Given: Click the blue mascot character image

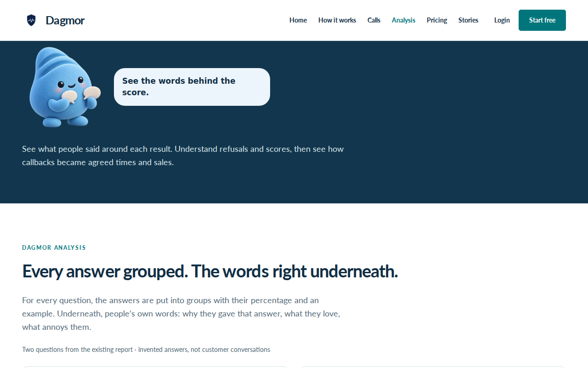Looking at the screenshot, I should [65, 87].
